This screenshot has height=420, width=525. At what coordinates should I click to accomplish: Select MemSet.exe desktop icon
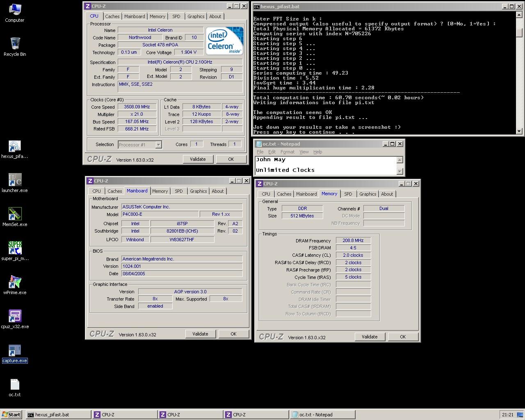(15, 217)
